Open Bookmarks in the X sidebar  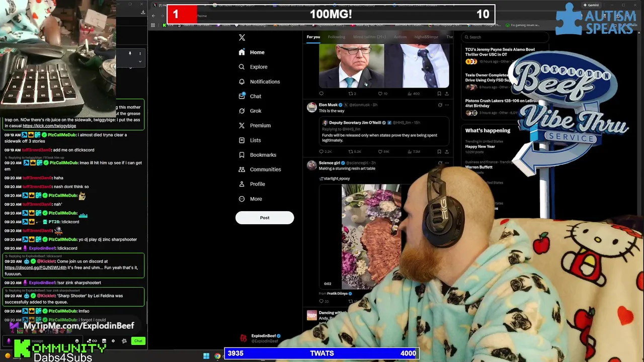(x=257, y=155)
